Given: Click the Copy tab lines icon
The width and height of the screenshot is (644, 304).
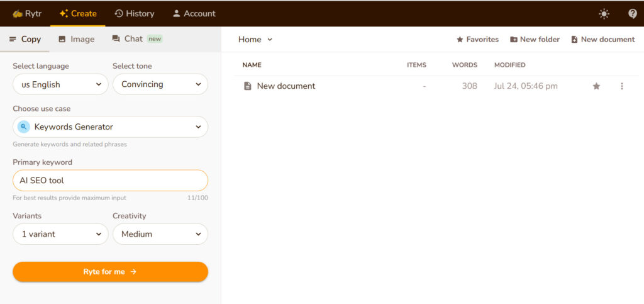Looking at the screenshot, I should 13,40.
